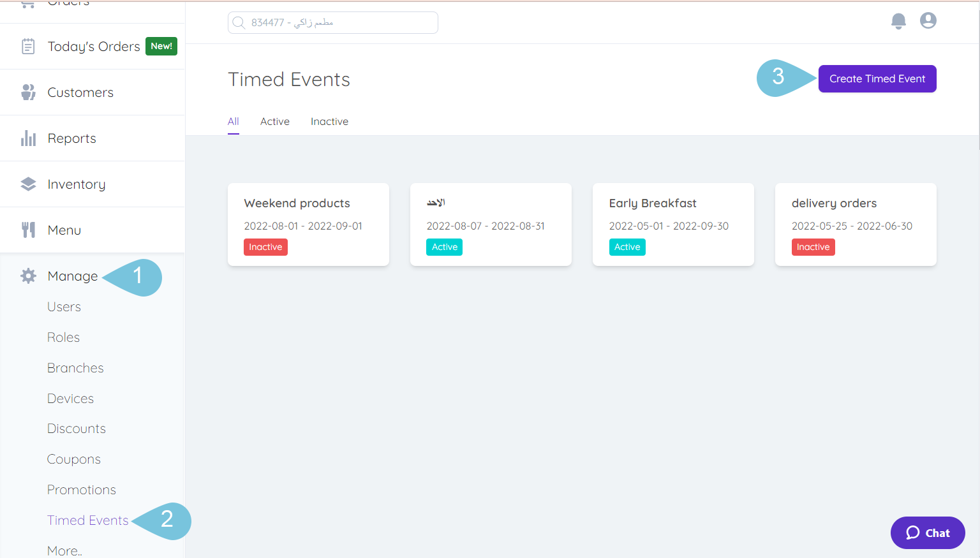Image resolution: width=980 pixels, height=558 pixels.
Task: Open the delivery orders event card
Action: pyautogui.click(x=855, y=224)
